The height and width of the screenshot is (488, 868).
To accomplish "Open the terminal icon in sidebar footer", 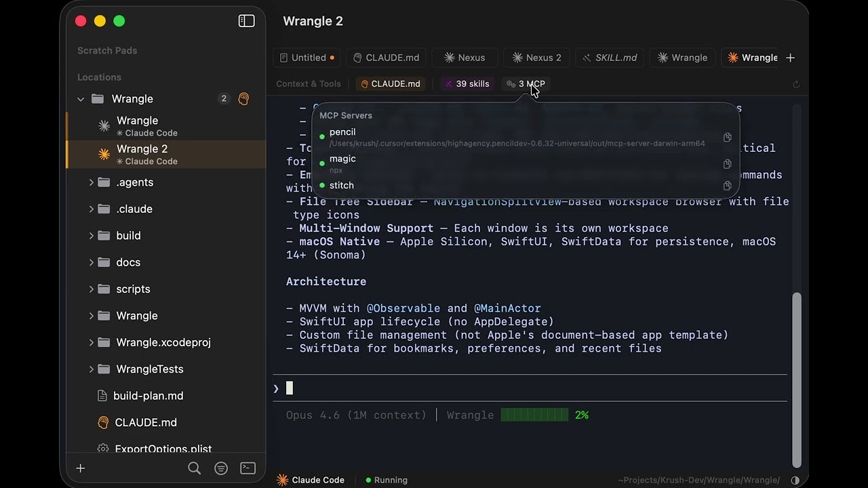I will click(248, 468).
